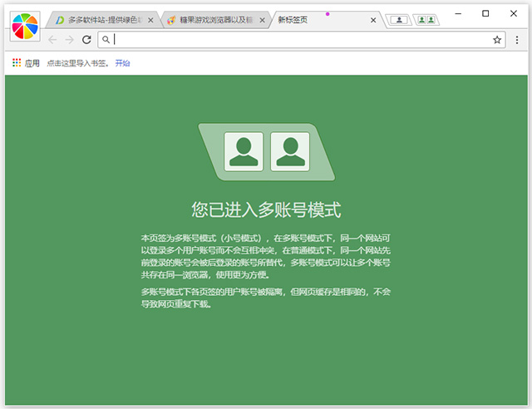Close the browser window
The width and height of the screenshot is (532, 409).
click(x=514, y=13)
